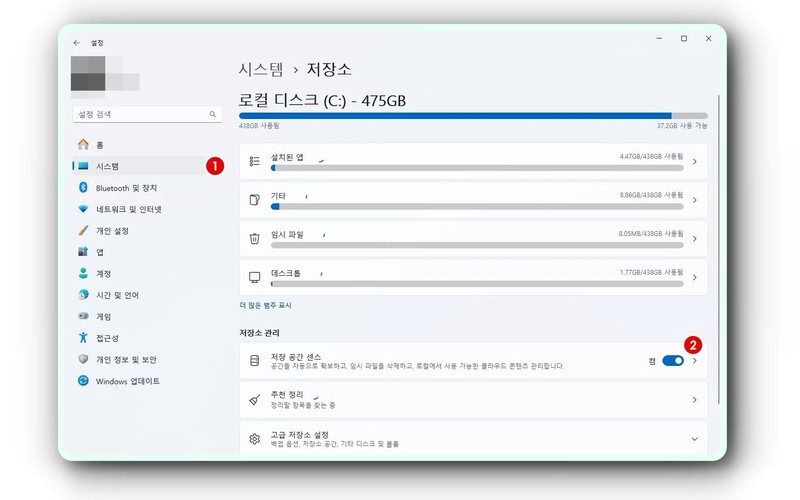Click the 설정 검색 input field
800x500 pixels.
click(147, 114)
